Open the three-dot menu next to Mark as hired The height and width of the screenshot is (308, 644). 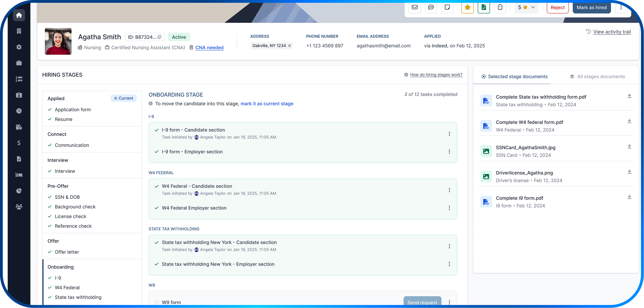coord(621,8)
